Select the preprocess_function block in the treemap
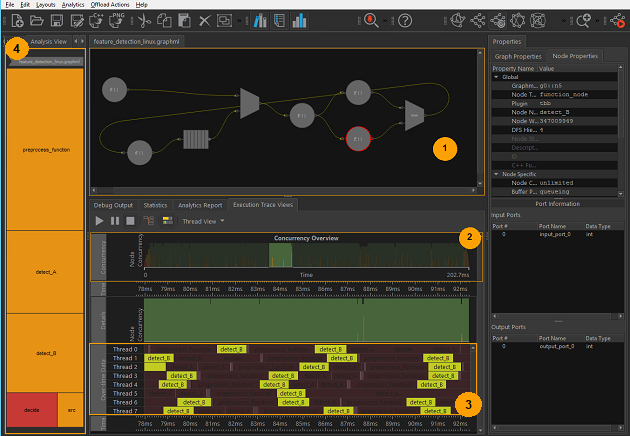Image resolution: width=630 pixels, height=436 pixels. click(46, 148)
